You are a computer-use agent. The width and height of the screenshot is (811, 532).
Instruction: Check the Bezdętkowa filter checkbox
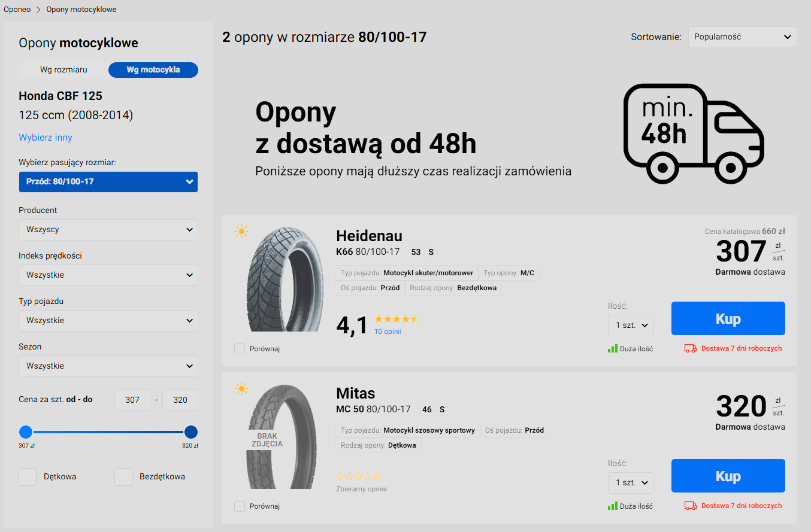click(123, 477)
